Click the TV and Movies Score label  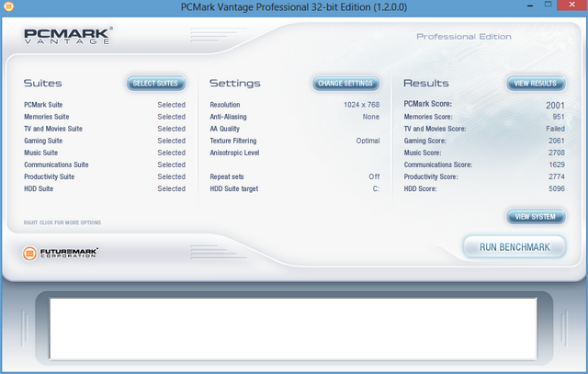coord(435,129)
